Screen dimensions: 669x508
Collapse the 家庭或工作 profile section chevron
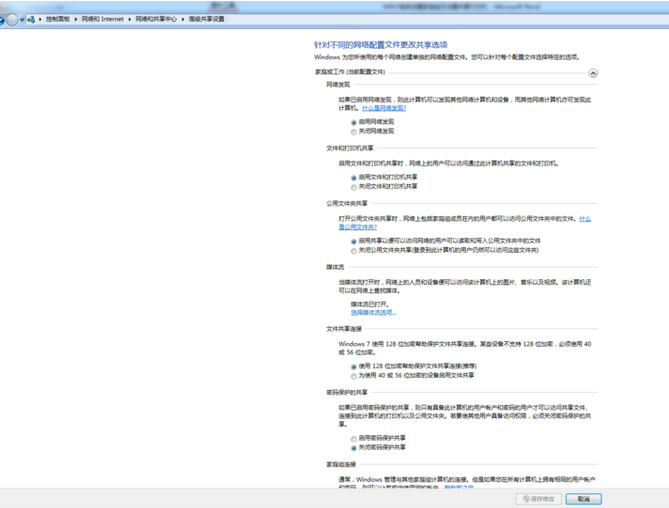[x=593, y=73]
